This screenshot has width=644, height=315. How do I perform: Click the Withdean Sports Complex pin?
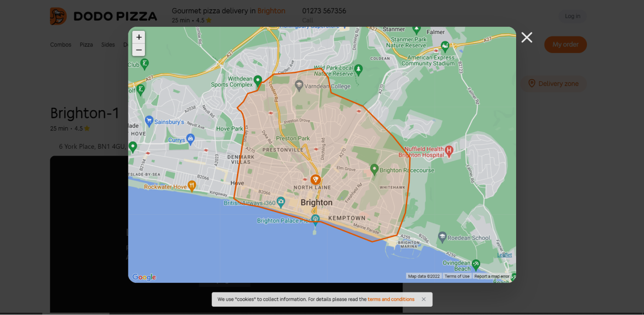(x=258, y=80)
